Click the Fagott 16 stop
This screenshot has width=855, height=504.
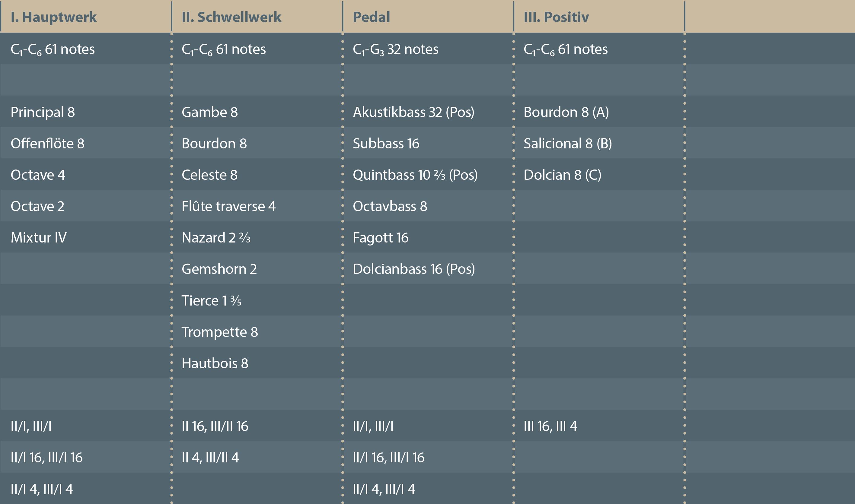(381, 237)
